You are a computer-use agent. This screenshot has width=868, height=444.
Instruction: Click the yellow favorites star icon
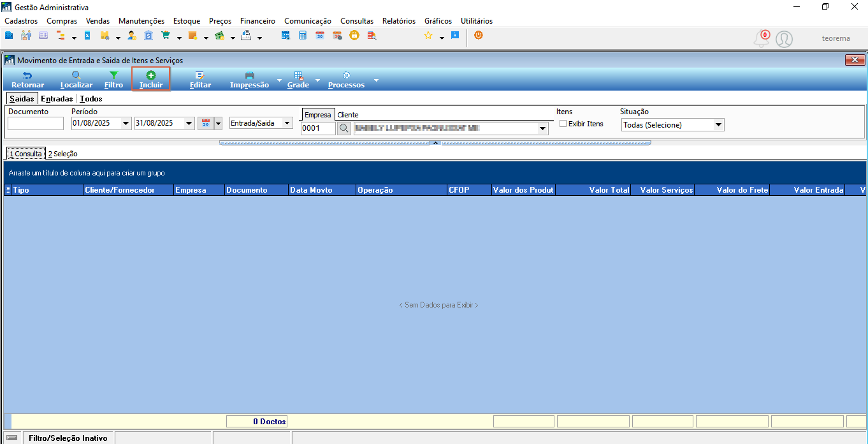point(428,36)
